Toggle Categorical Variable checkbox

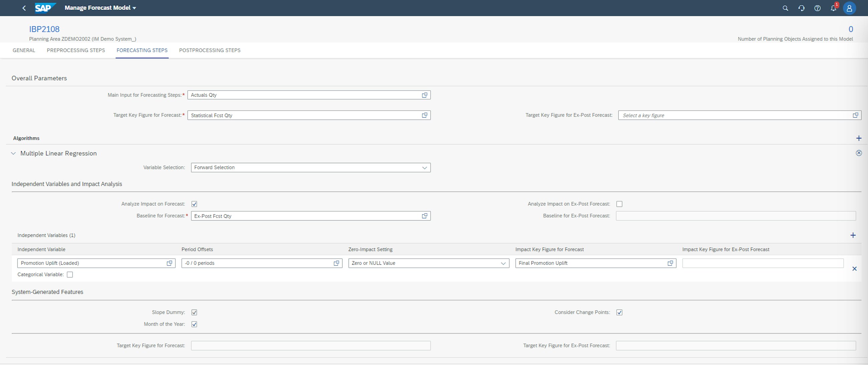70,275
